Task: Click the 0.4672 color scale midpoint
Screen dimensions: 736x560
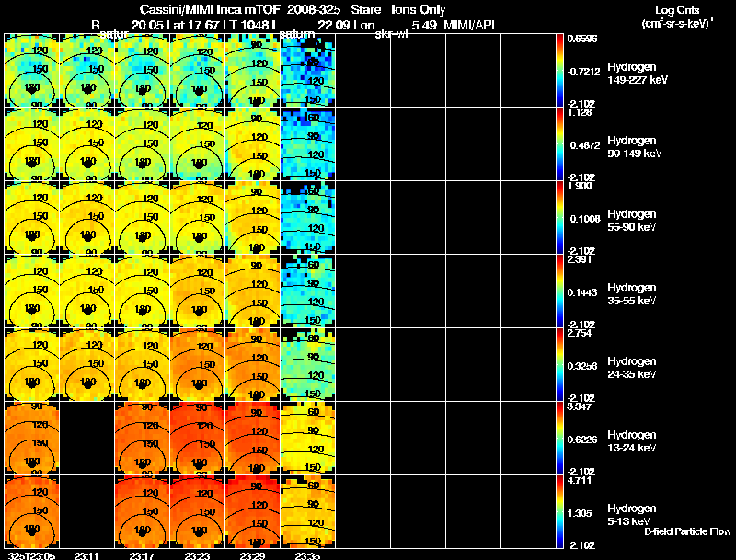Action: [585, 145]
